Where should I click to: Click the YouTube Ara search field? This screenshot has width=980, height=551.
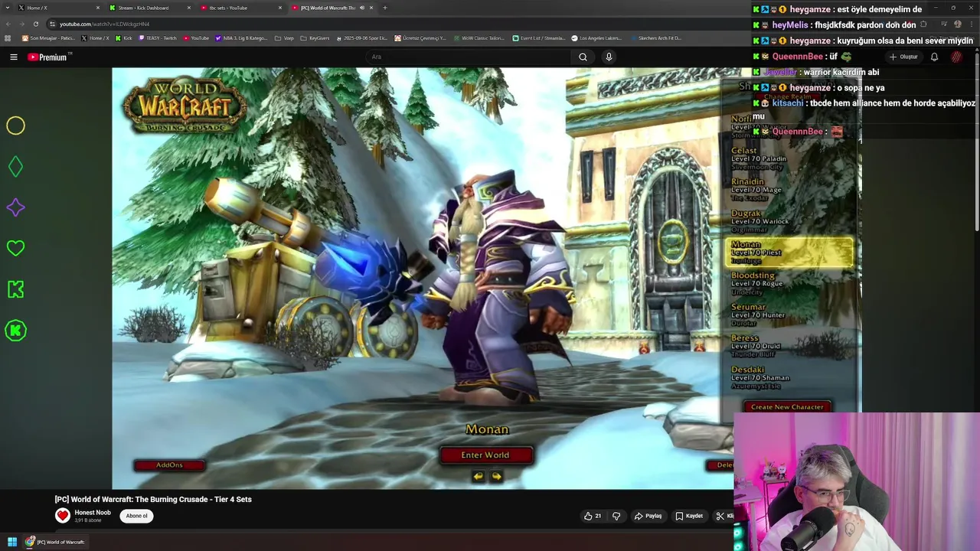467,57
